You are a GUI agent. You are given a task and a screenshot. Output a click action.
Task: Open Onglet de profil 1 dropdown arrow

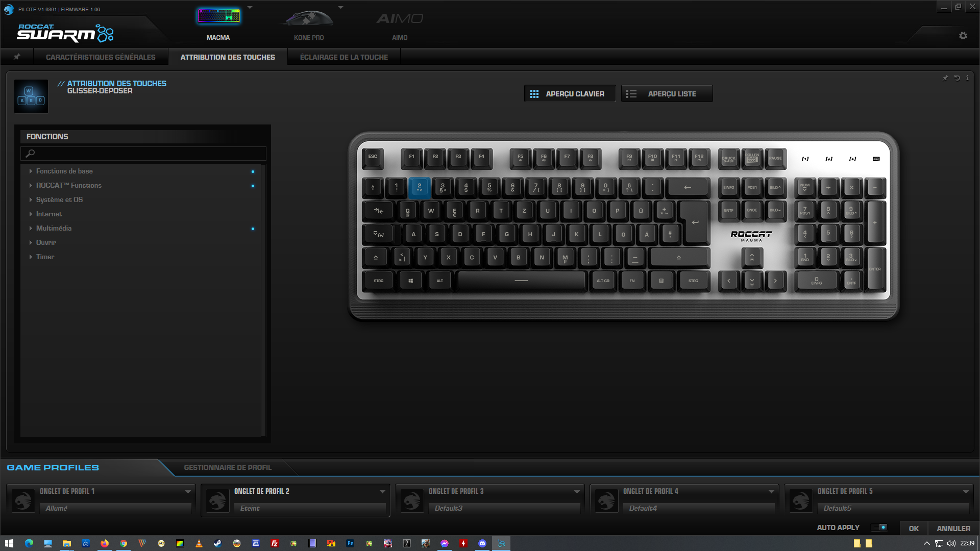[x=188, y=491]
